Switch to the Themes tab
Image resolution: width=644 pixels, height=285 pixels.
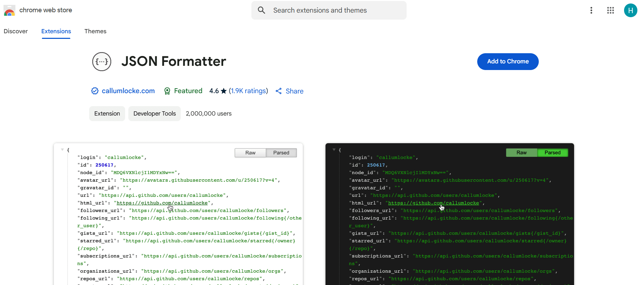point(95,31)
